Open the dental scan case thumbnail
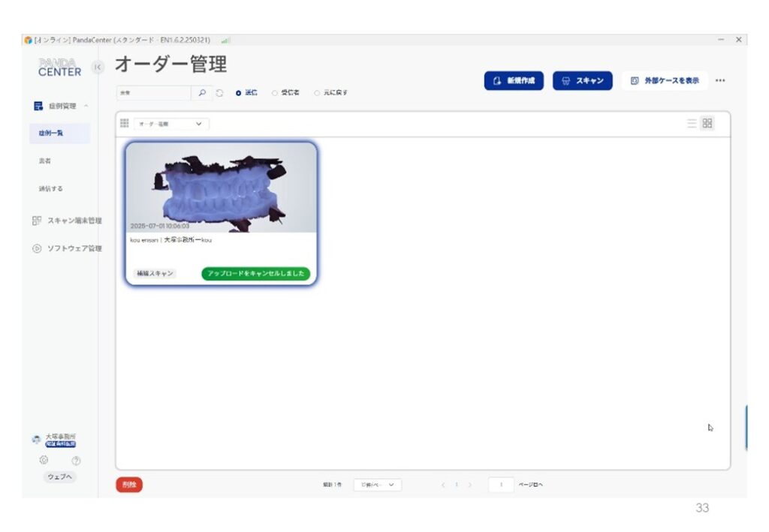The image size is (769, 532). pyautogui.click(x=221, y=186)
